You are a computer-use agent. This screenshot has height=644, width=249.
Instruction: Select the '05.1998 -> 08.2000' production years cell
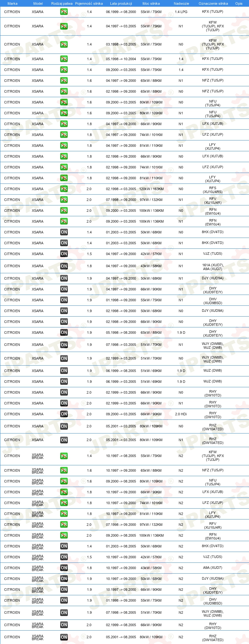tap(121, 333)
